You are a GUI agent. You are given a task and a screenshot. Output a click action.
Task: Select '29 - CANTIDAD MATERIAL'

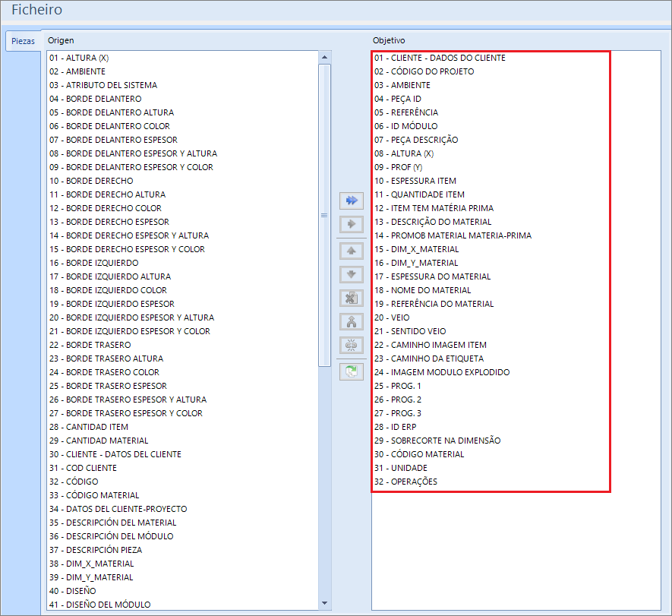coord(99,441)
